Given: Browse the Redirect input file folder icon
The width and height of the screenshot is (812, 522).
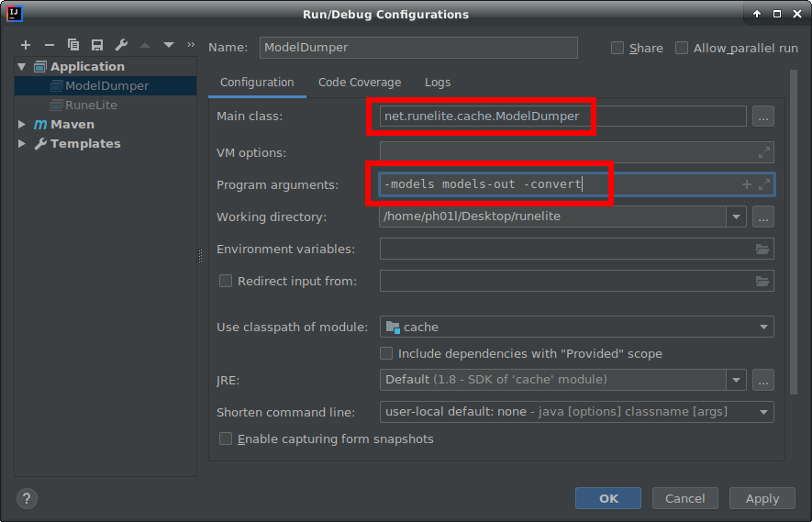Looking at the screenshot, I should click(x=762, y=282).
